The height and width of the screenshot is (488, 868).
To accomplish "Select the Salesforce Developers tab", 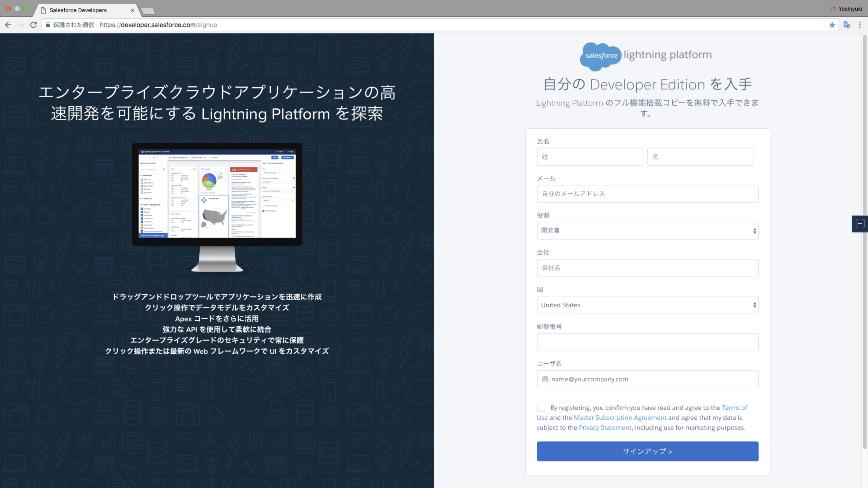I will pyautogui.click(x=78, y=10).
